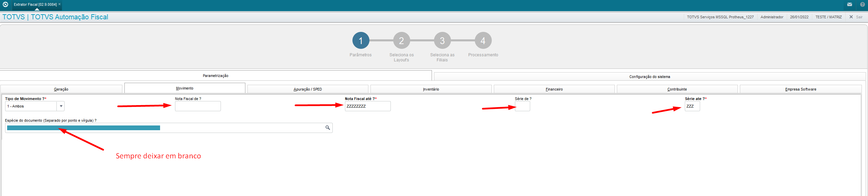Select wizard step 1 Parâmetros circle

tap(361, 40)
